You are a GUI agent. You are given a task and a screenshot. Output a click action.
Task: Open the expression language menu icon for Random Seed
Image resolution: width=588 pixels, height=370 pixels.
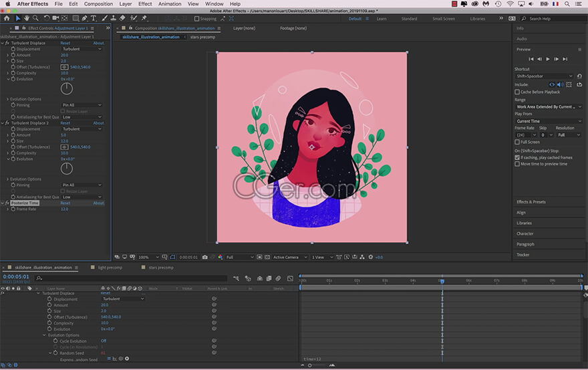(127, 359)
